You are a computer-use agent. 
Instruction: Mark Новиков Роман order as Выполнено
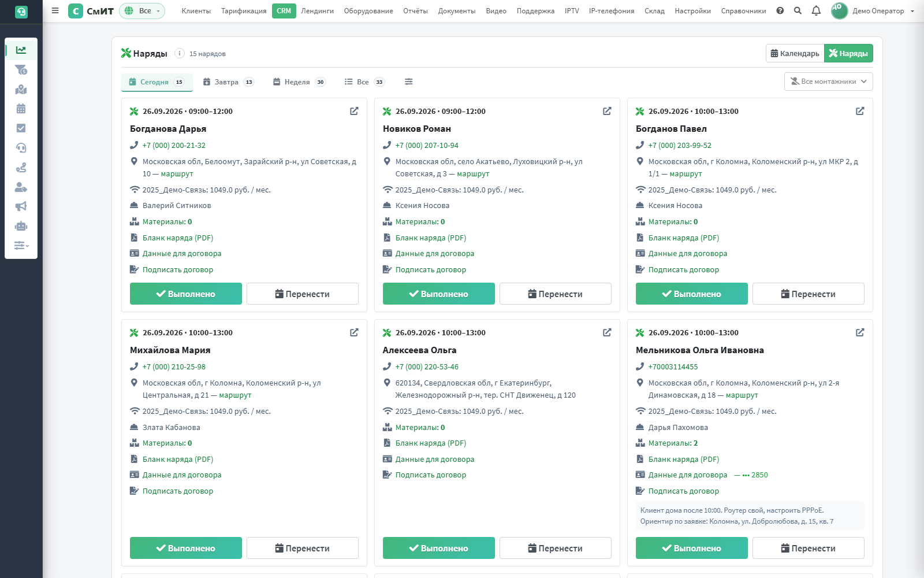click(439, 294)
